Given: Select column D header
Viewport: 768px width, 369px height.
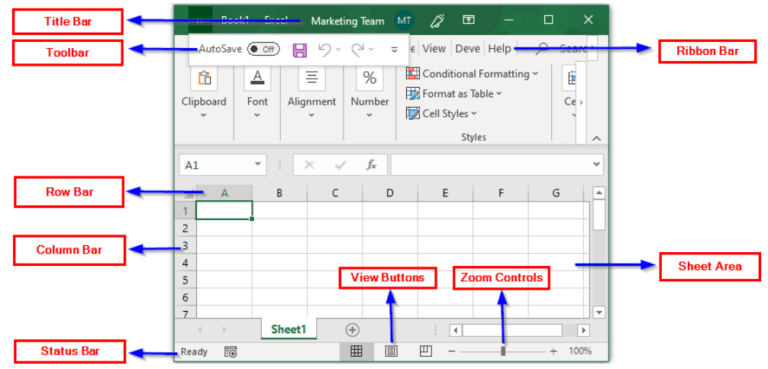Looking at the screenshot, I should click(x=390, y=193).
